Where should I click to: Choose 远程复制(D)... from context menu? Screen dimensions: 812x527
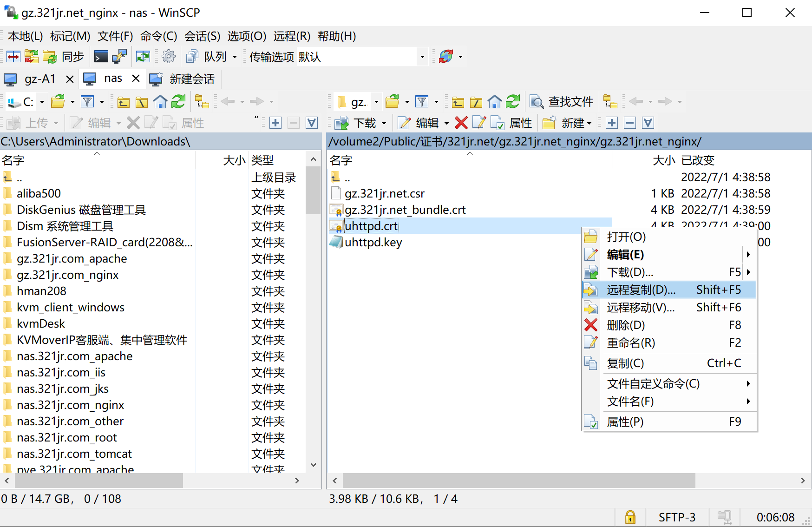(x=669, y=290)
